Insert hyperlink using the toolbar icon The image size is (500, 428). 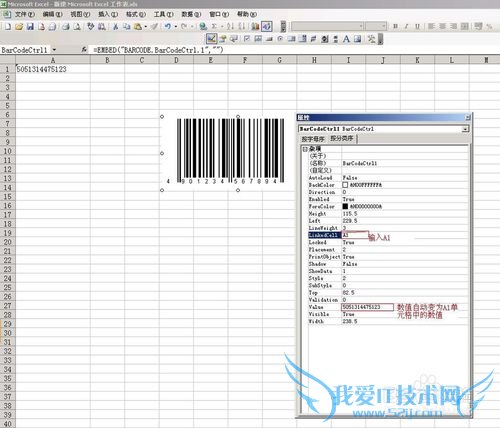(202, 27)
